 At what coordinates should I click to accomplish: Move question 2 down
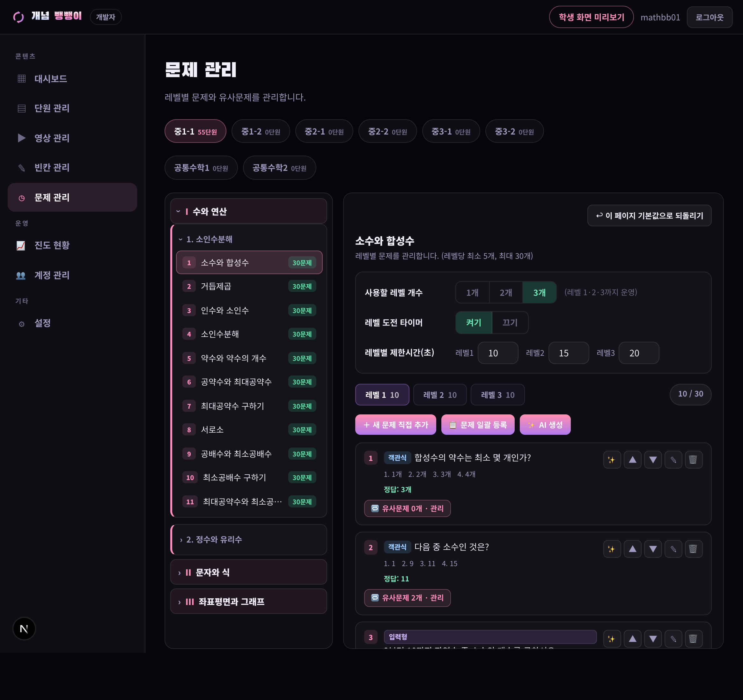coord(653,549)
